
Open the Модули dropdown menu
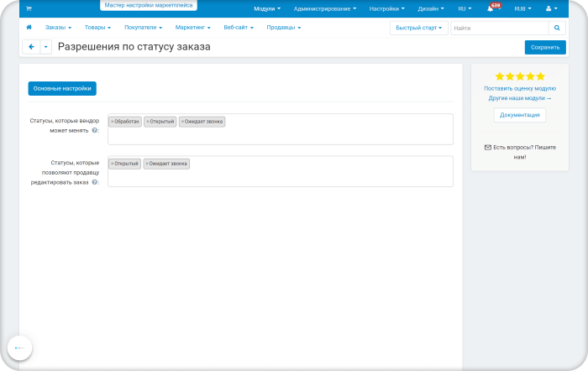[x=267, y=8]
